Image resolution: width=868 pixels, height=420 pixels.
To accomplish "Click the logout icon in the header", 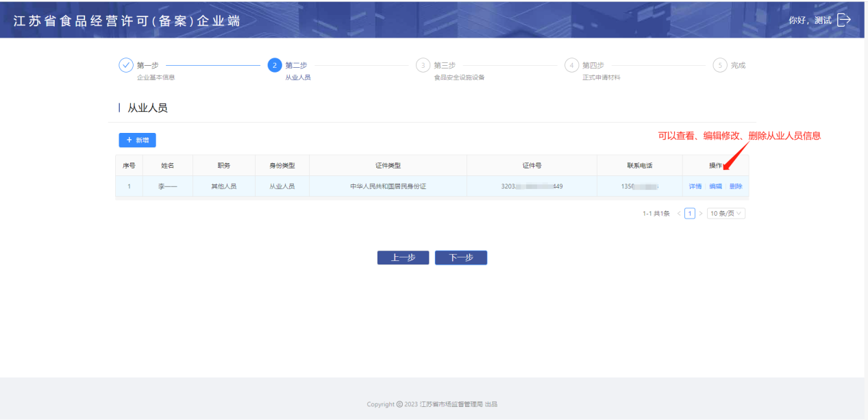I will (844, 20).
